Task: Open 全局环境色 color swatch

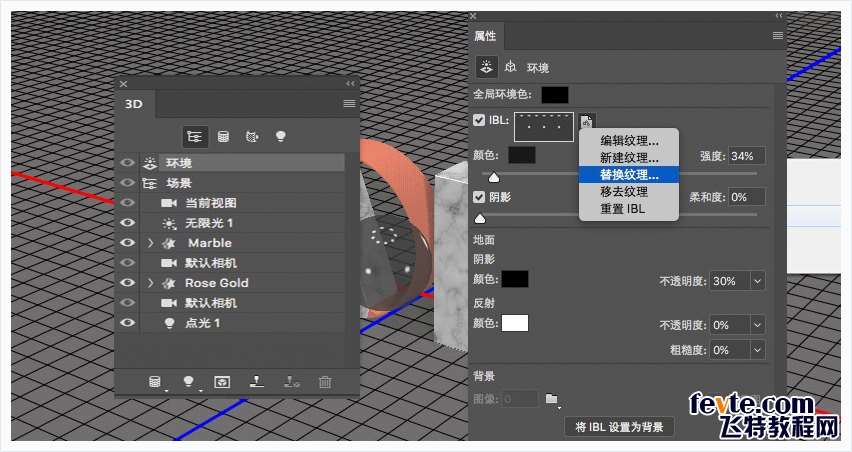Action: [x=555, y=95]
